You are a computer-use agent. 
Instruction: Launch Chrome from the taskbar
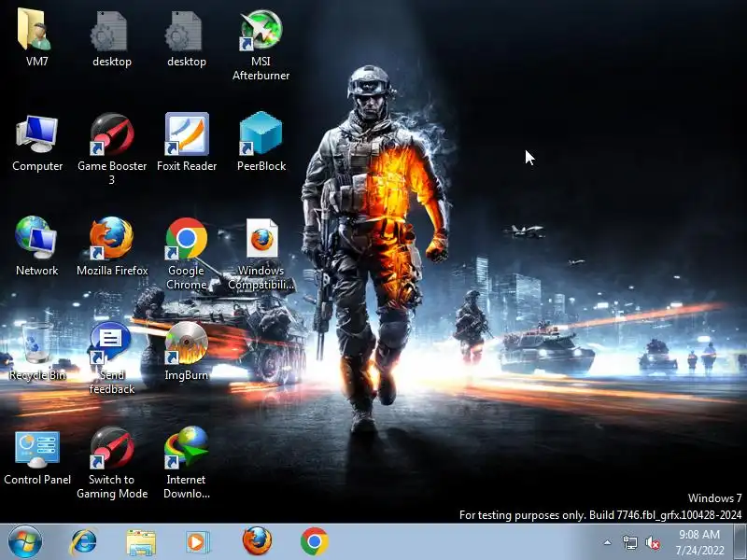point(315,541)
